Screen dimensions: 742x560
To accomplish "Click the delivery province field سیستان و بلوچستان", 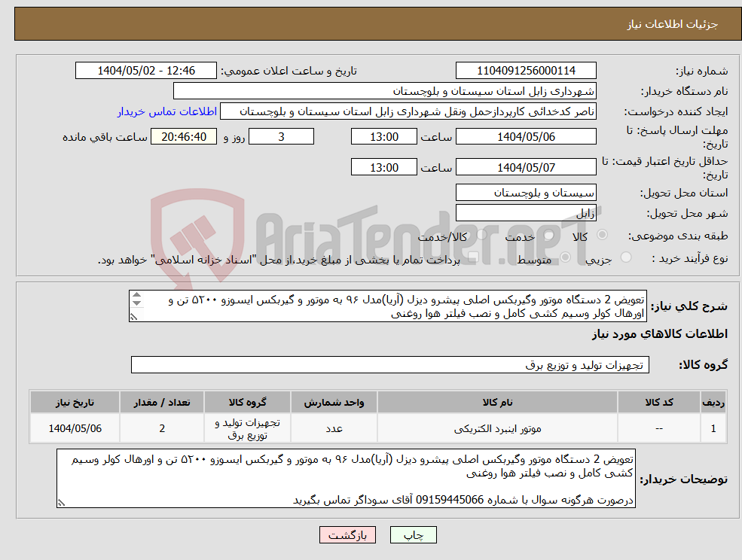I will click(525, 192).
